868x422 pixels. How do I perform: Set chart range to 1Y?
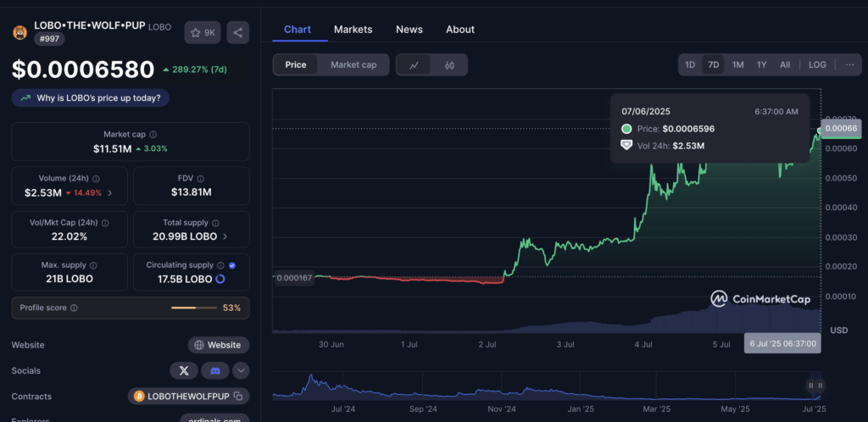(x=762, y=64)
